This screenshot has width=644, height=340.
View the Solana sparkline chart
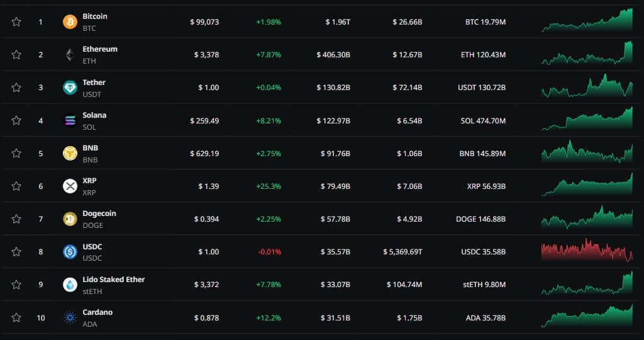(587, 118)
